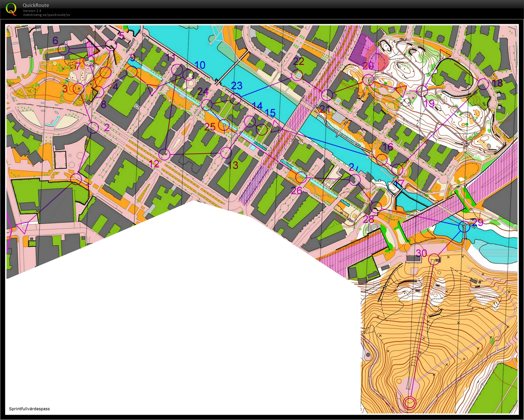Open the matstroeng.se/quickroute/sv link
This screenshot has height=420, width=524.
47,15
